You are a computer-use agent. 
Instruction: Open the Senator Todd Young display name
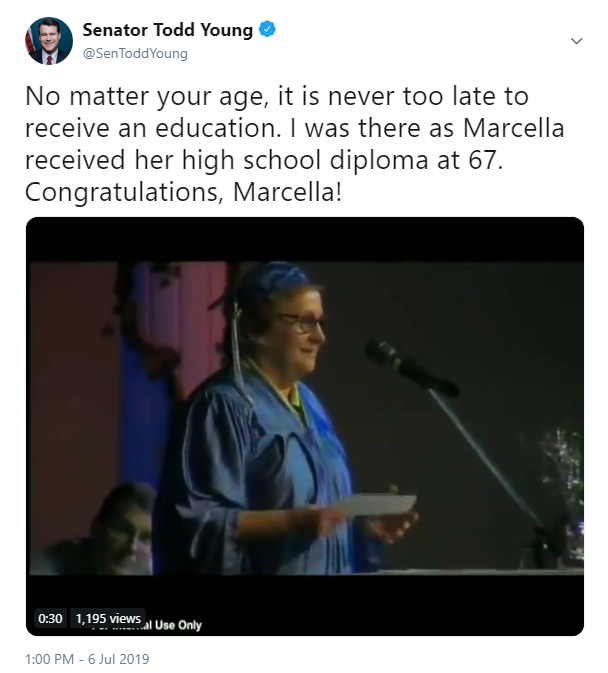pyautogui.click(x=167, y=30)
